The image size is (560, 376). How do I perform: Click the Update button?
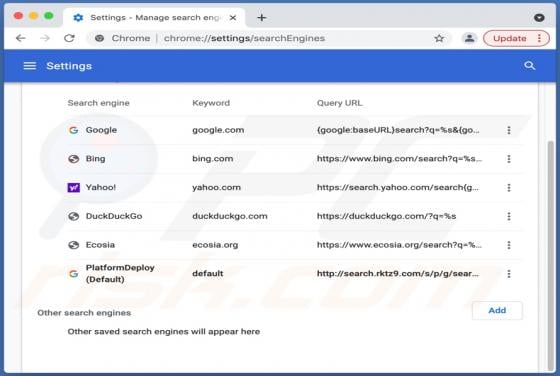(510, 38)
